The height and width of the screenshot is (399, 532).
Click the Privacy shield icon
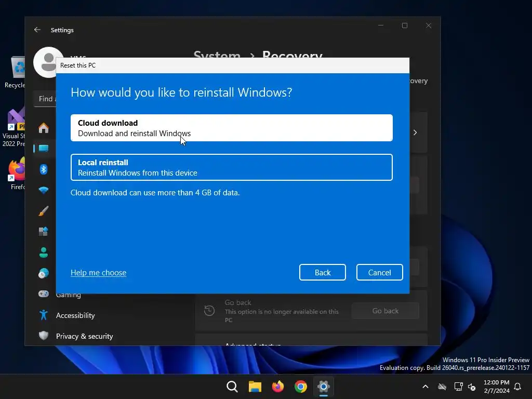44,336
